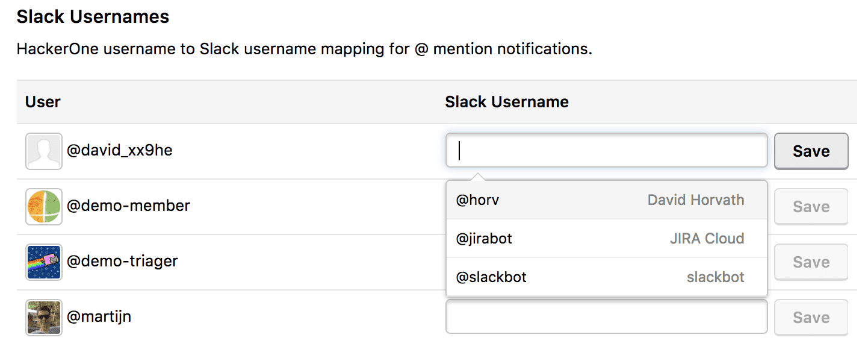
Task: Click Save button for david_xx9he
Action: 811,151
